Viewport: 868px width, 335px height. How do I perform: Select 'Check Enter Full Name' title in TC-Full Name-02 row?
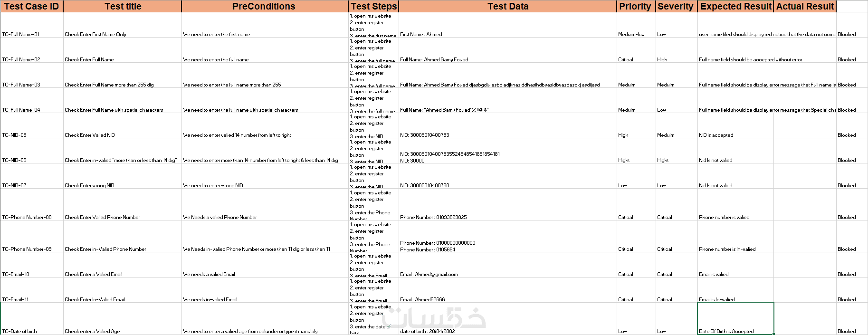[123, 50]
